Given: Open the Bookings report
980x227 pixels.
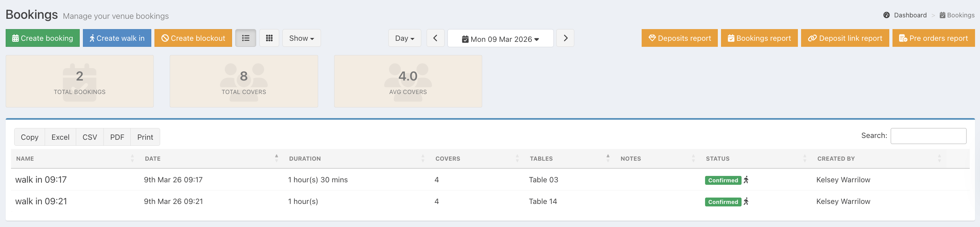Looking at the screenshot, I should point(759,38).
